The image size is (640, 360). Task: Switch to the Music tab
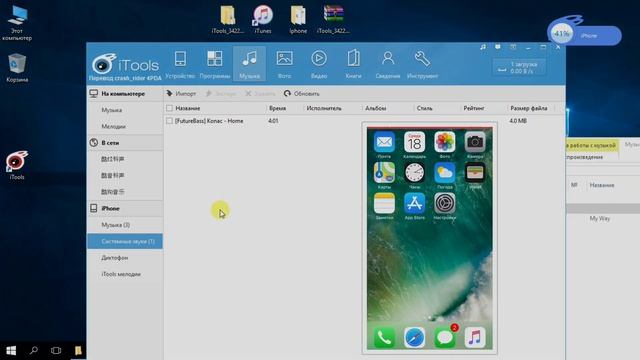click(249, 64)
